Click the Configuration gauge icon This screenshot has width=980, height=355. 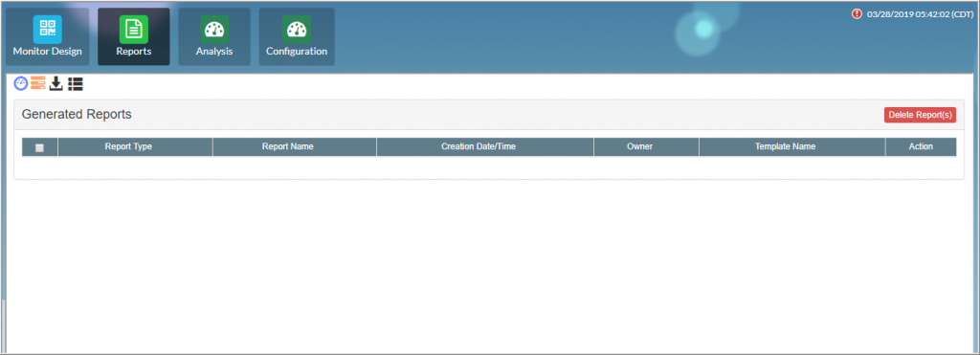(297, 30)
